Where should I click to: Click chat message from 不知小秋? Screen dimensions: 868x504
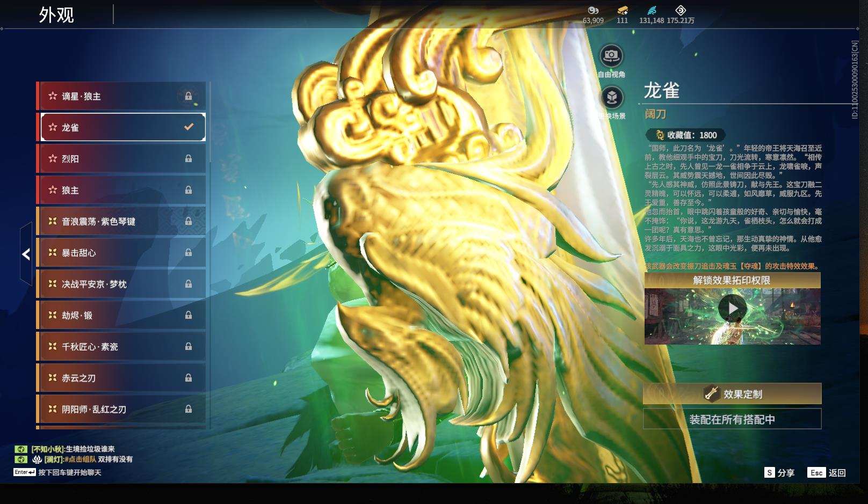73,449
